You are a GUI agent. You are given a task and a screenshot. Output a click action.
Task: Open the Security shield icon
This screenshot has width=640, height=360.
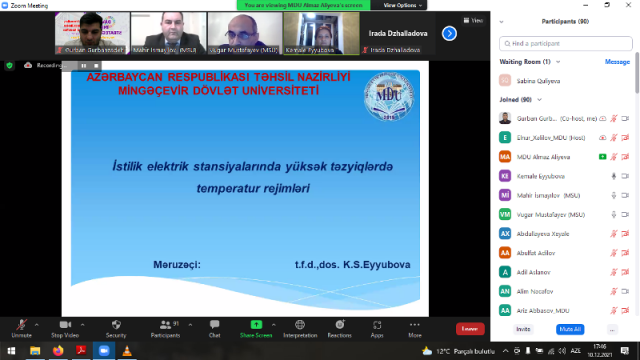coord(116,325)
